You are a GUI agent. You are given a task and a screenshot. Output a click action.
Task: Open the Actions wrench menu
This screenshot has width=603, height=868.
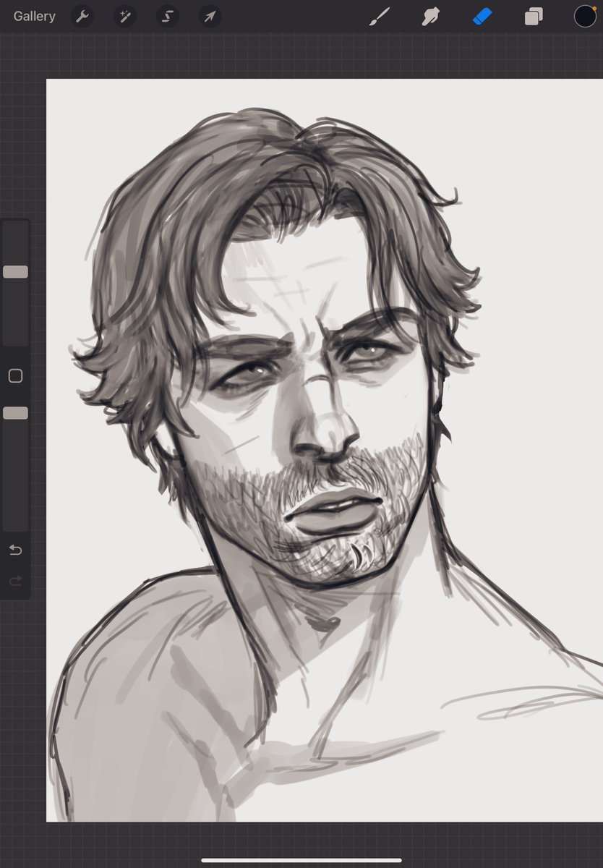[x=83, y=16]
